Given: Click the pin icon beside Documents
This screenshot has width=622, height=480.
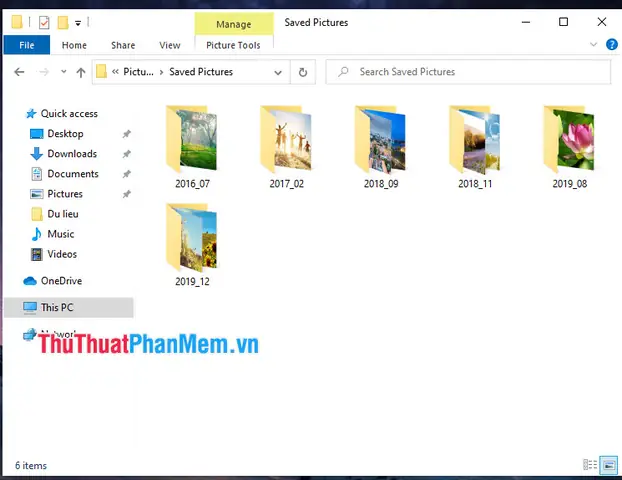Looking at the screenshot, I should (x=126, y=174).
